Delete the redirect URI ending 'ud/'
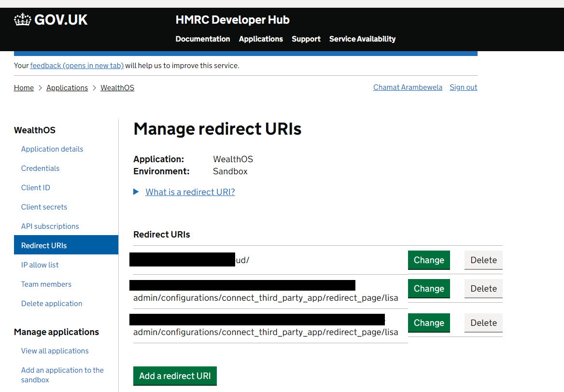564x392 pixels. [x=483, y=260]
